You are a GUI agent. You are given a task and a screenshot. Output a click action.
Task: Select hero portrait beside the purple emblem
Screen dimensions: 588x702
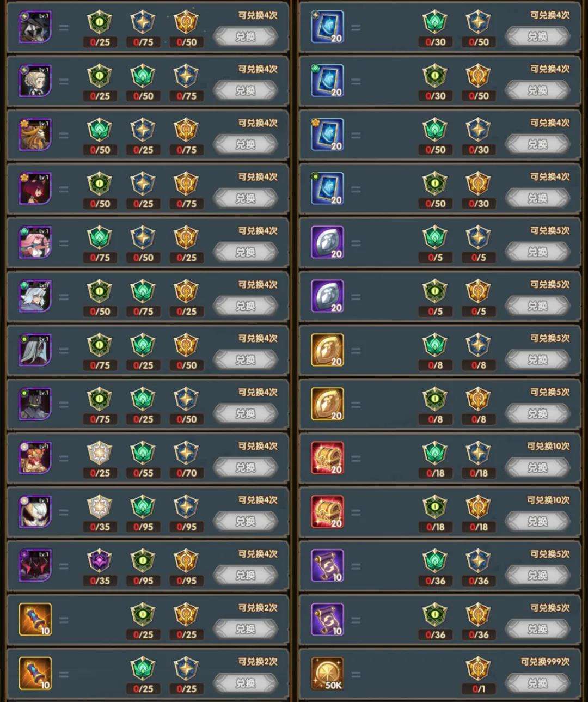[x=35, y=566]
